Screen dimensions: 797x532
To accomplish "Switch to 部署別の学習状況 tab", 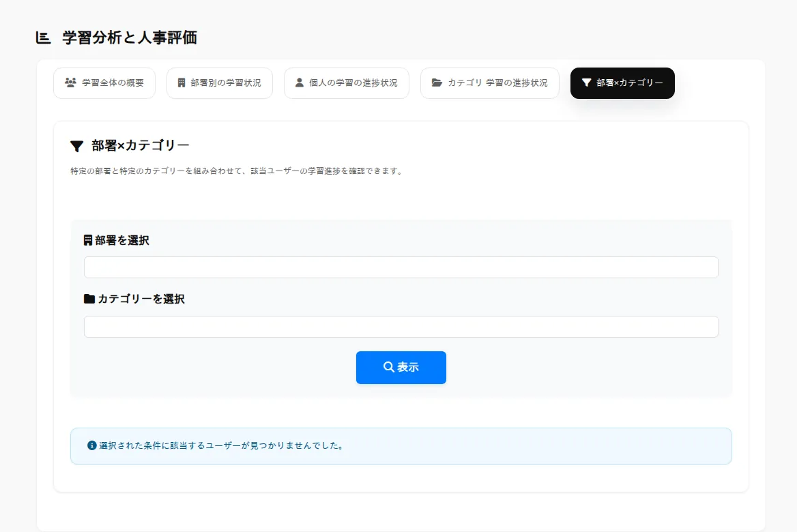I will tap(220, 83).
